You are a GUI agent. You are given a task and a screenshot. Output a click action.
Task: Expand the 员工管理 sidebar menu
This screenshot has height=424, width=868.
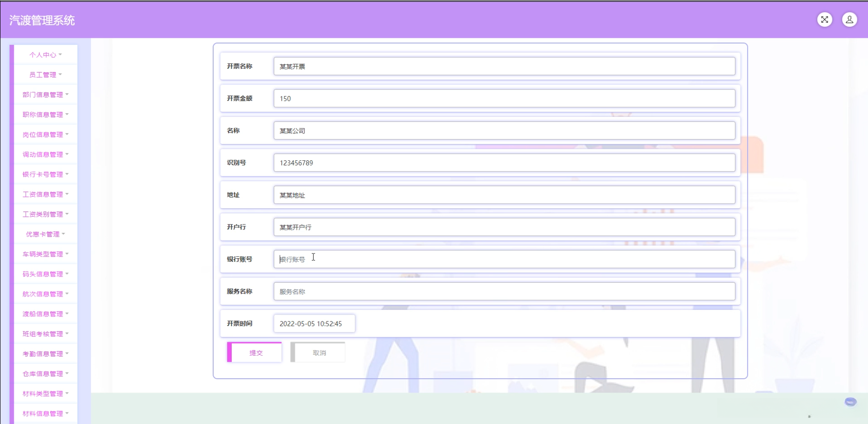click(46, 74)
